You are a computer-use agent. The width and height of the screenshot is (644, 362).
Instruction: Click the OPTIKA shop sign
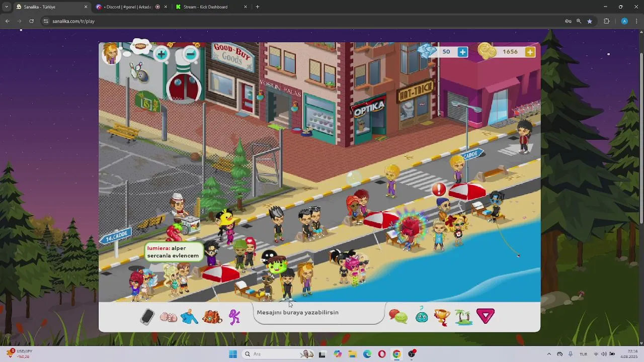click(369, 108)
